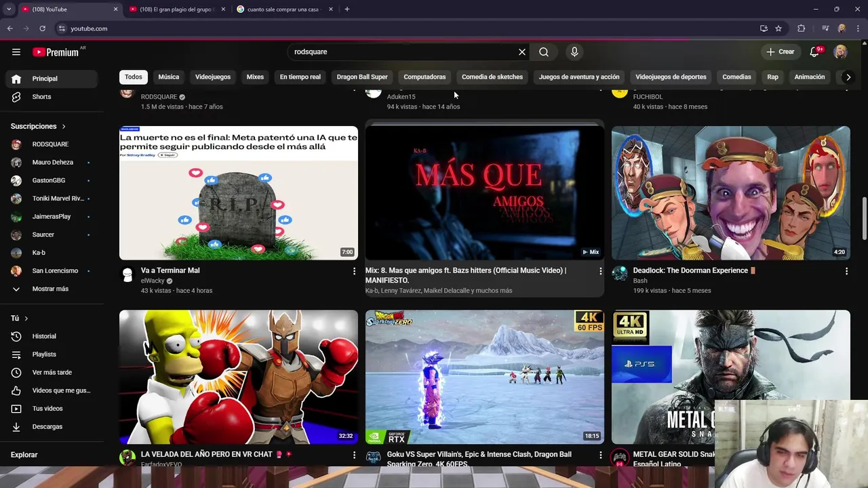
Task: Select the En tiempo real chip
Action: click(300, 77)
